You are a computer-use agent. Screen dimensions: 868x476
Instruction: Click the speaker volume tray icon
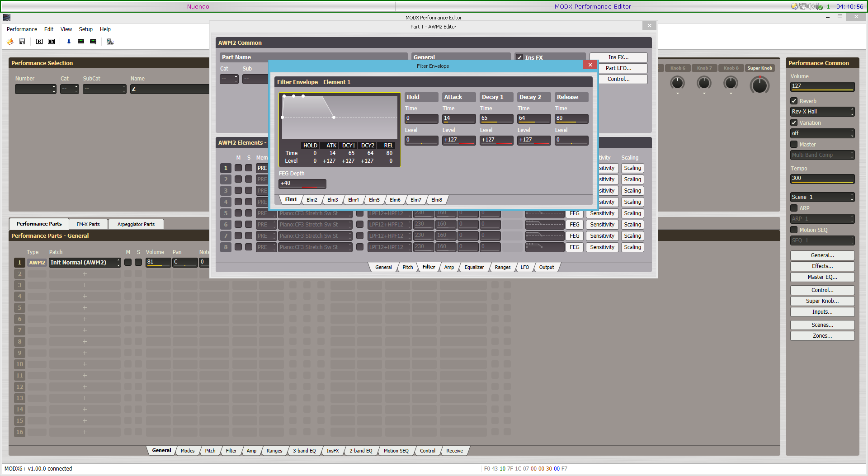click(x=811, y=6)
